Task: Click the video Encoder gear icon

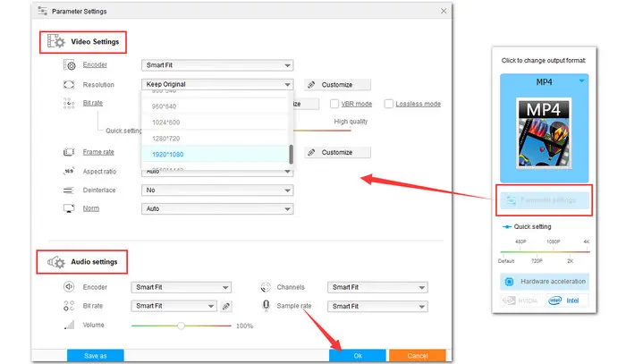Action: coord(69,65)
